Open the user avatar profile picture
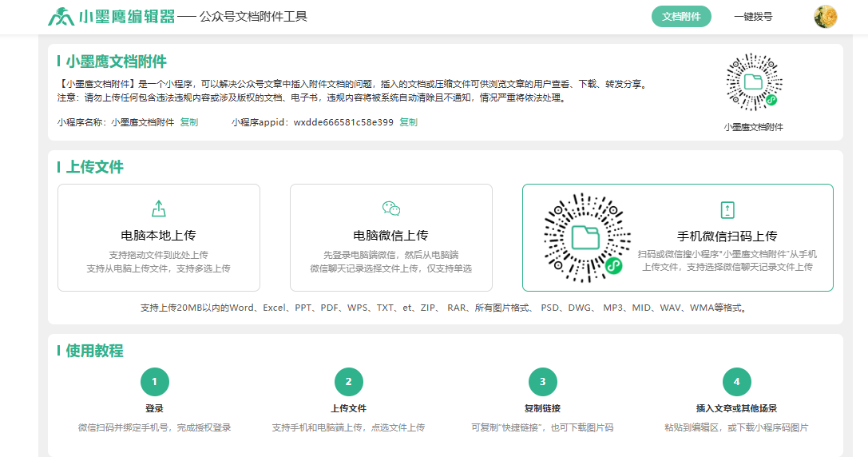Image resolution: width=868 pixels, height=457 pixels. (x=826, y=17)
